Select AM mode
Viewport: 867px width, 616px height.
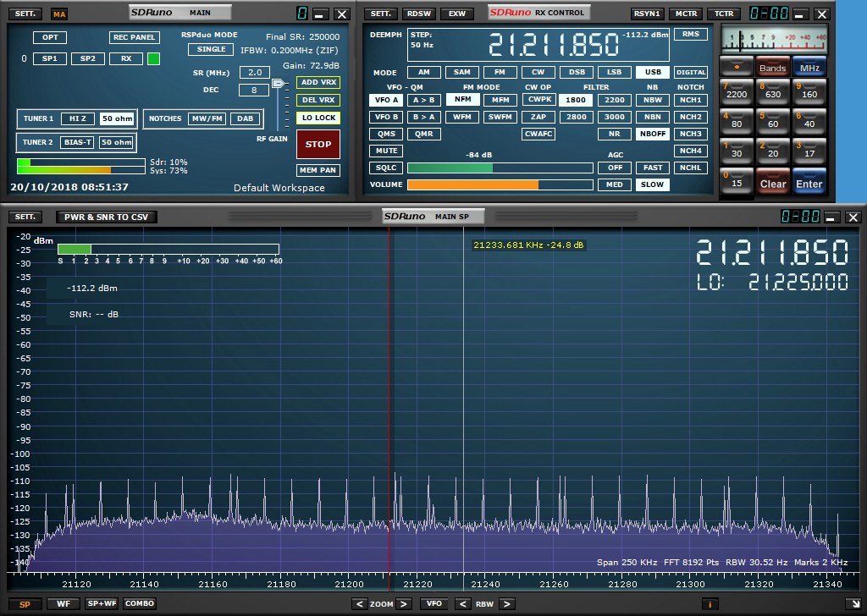[424, 72]
